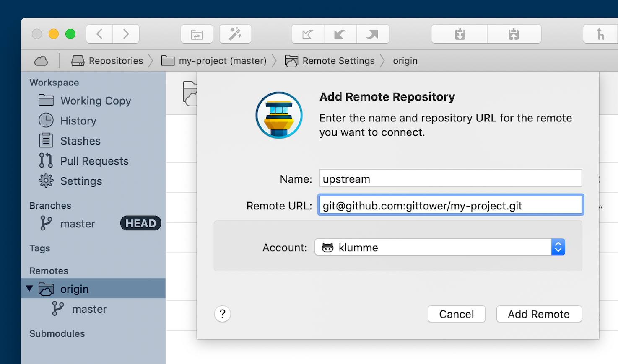Open Quick Actions magic wand
This screenshot has height=364, width=618.
click(x=235, y=34)
